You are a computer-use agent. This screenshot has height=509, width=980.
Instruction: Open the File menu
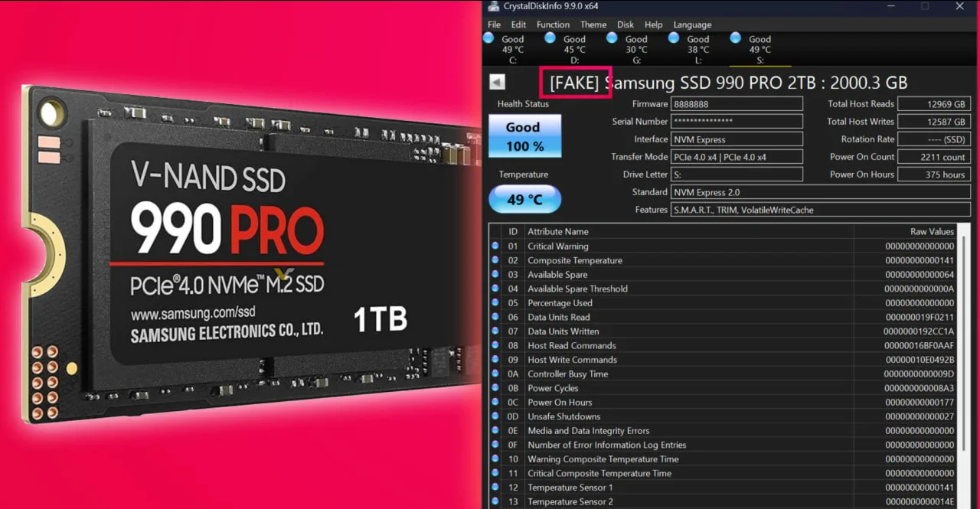click(495, 24)
